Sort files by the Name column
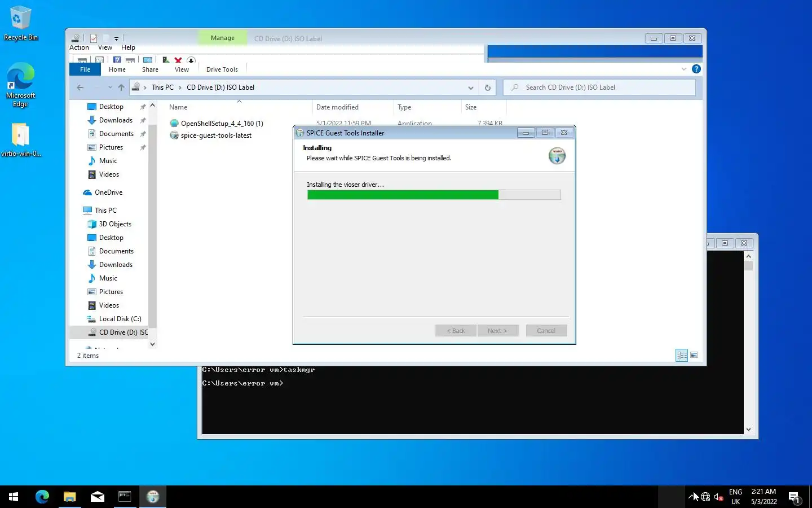The image size is (812, 508). [178, 107]
